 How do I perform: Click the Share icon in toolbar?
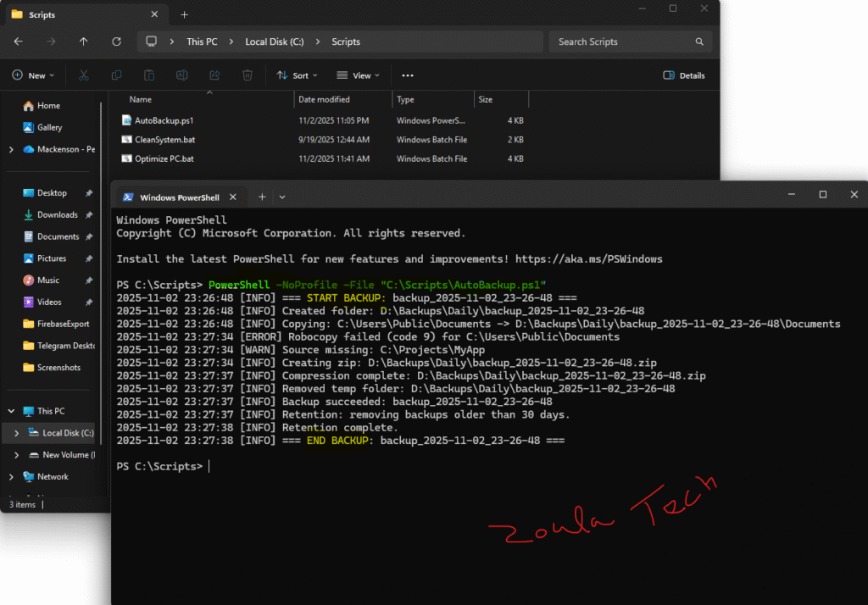pyautogui.click(x=214, y=75)
